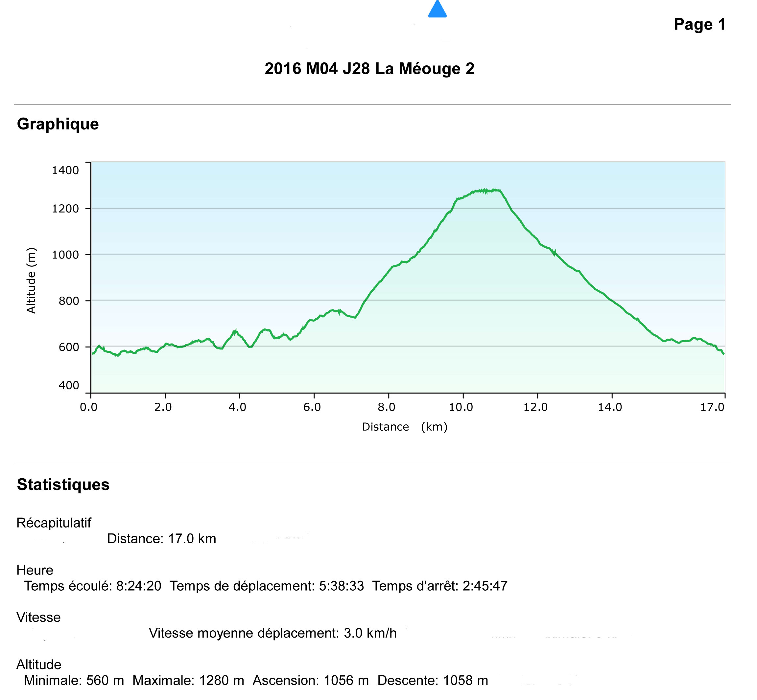This screenshot has width=757, height=700.
Task: Click the 'Heure' subsection label
Action: (x=35, y=571)
